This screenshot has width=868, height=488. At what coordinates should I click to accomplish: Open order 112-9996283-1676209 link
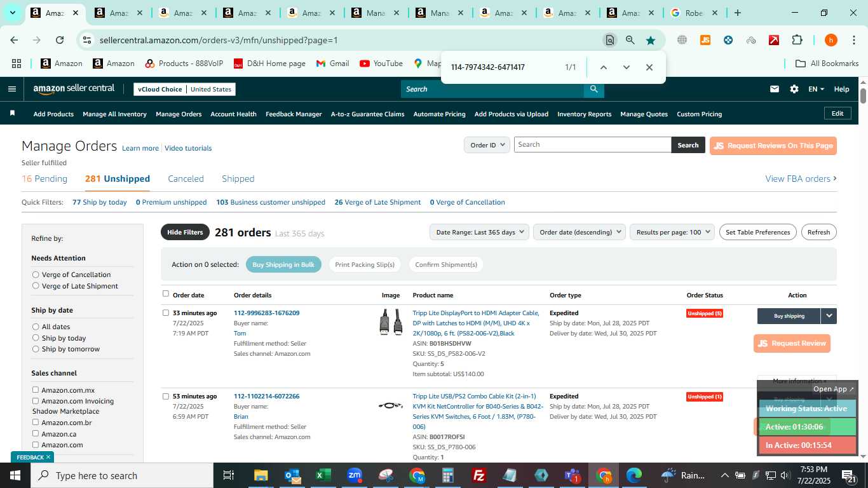266,313
